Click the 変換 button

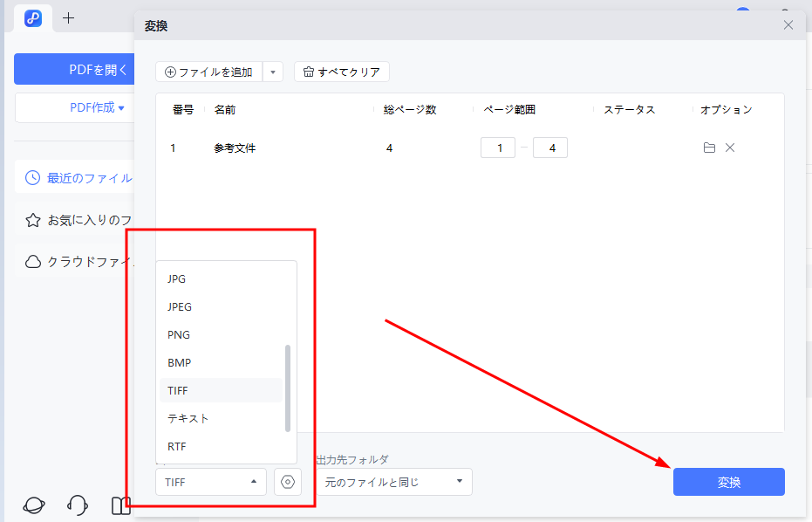click(728, 481)
